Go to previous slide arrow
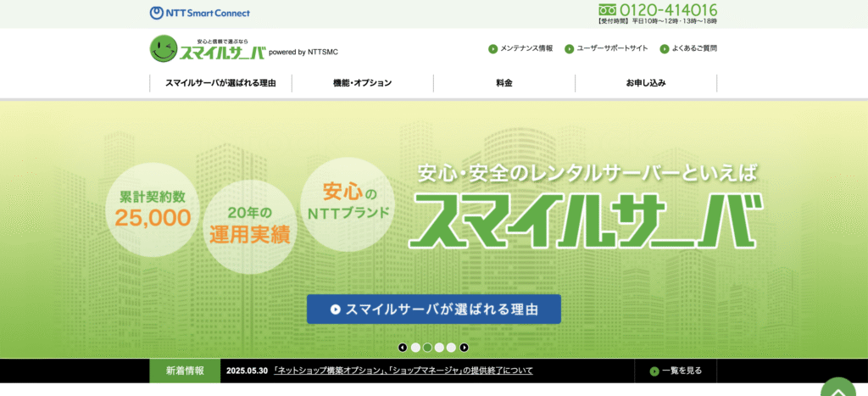The width and height of the screenshot is (868, 396). [403, 348]
